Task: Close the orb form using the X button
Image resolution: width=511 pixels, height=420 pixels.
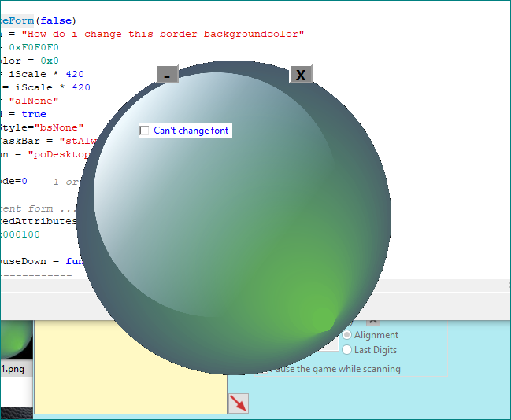Action: coord(301,75)
